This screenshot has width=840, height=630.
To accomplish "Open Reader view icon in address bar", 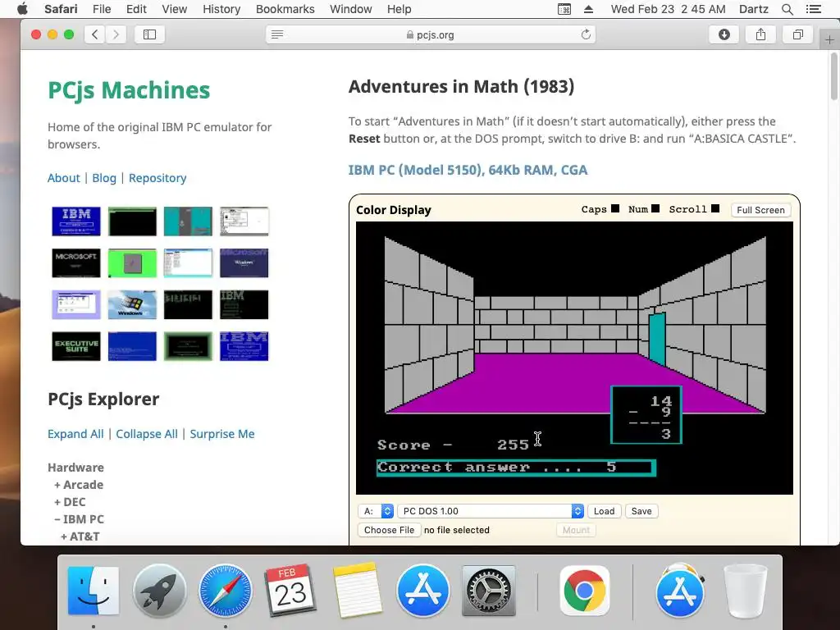I will tap(277, 34).
